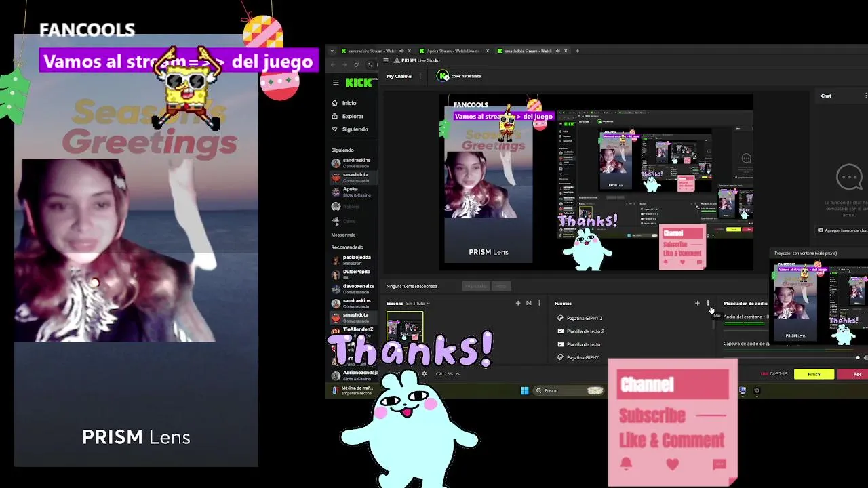Open the browser tab search dropdown arrow
This screenshot has width=868, height=488.
pyautogui.click(x=332, y=51)
